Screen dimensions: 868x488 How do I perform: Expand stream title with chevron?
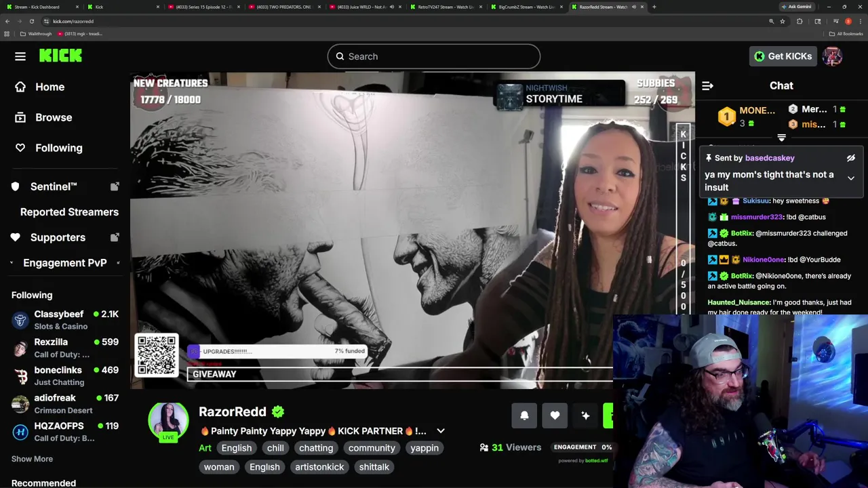(x=441, y=431)
